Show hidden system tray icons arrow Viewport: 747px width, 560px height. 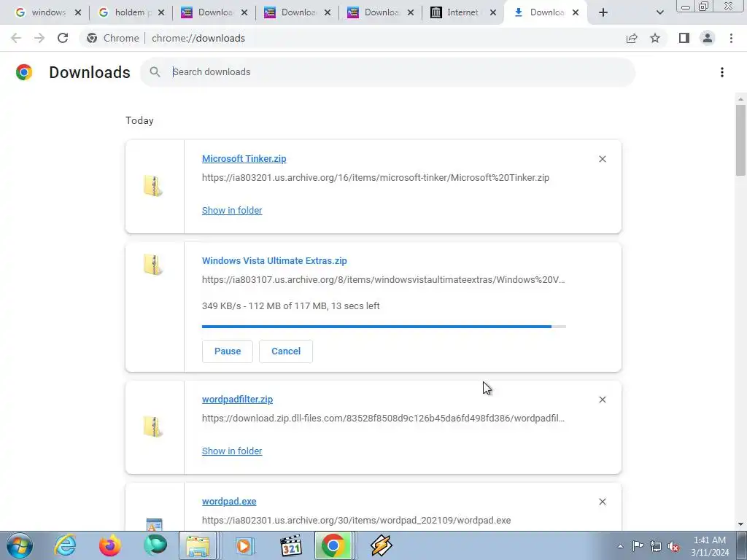click(620, 546)
